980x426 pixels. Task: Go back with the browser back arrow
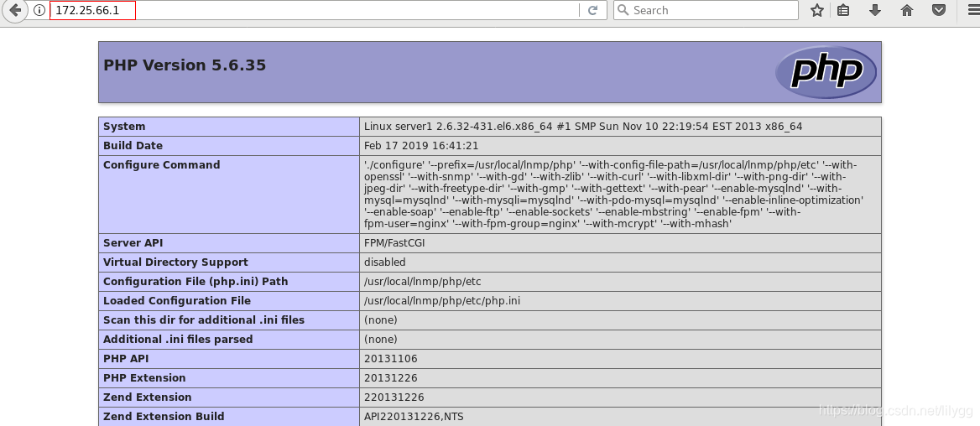tap(15, 10)
